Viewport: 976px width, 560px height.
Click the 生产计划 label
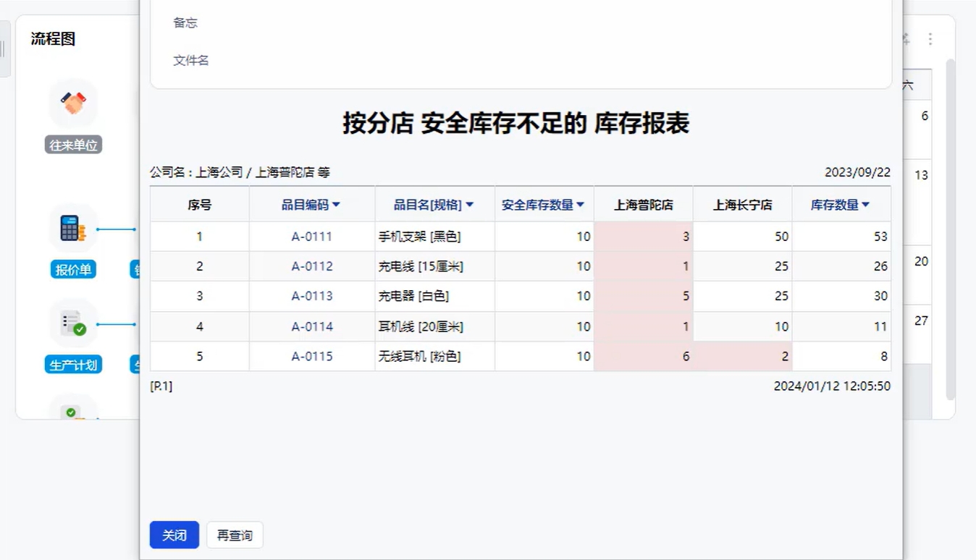click(73, 365)
